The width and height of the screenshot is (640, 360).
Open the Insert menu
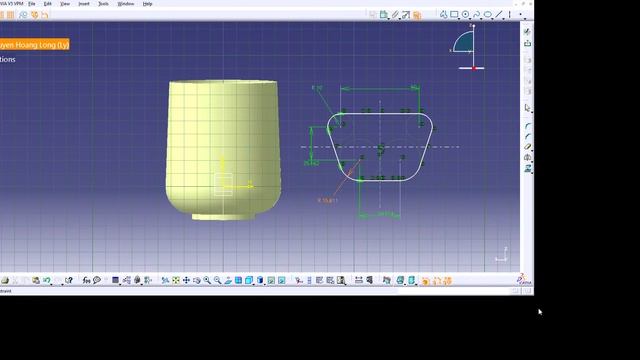(x=84, y=4)
